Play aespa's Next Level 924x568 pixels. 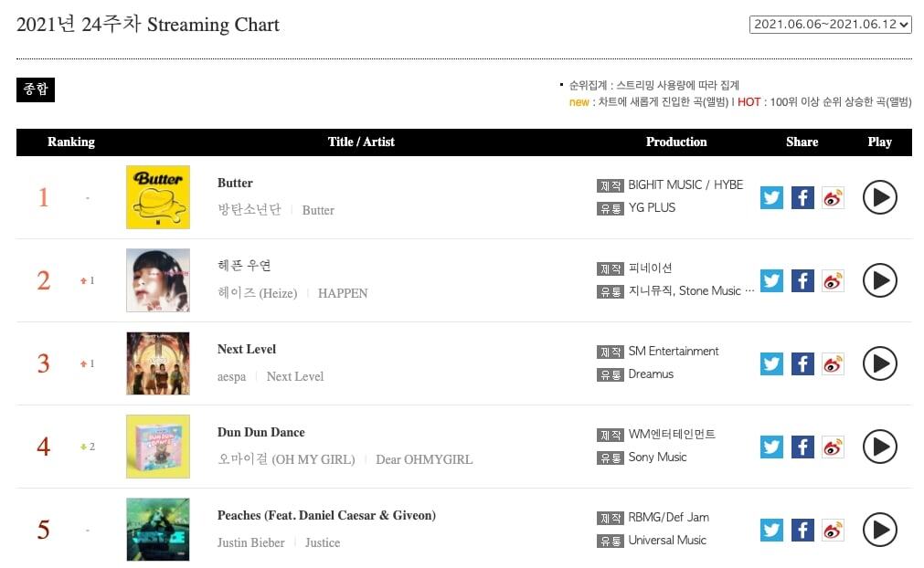point(879,363)
